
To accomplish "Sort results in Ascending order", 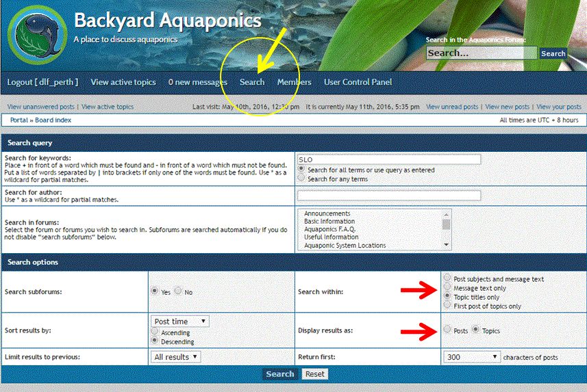I will click(154, 331).
